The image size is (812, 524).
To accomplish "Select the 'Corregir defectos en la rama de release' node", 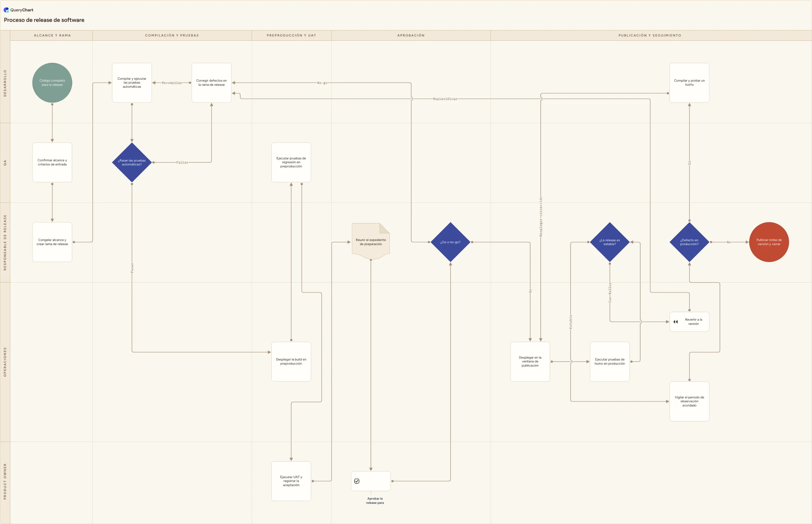I will [x=211, y=83].
